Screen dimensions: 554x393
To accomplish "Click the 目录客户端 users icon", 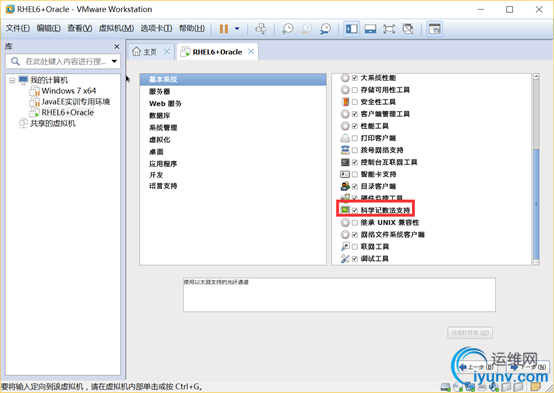I will click(345, 186).
